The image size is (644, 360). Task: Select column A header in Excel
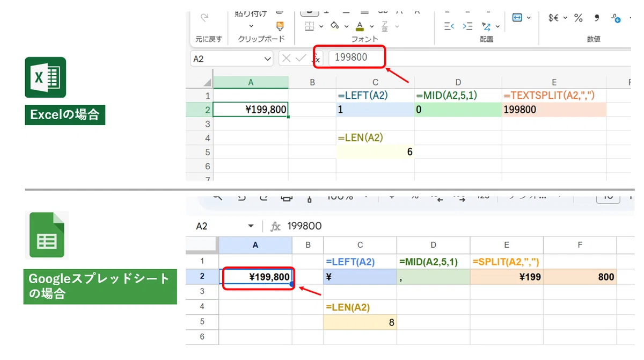(251, 82)
